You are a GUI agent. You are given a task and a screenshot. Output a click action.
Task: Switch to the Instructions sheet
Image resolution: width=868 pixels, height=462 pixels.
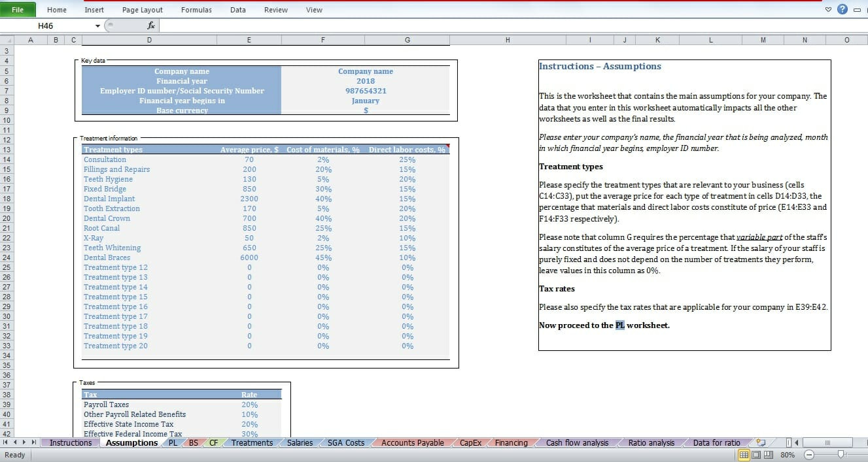click(71, 442)
